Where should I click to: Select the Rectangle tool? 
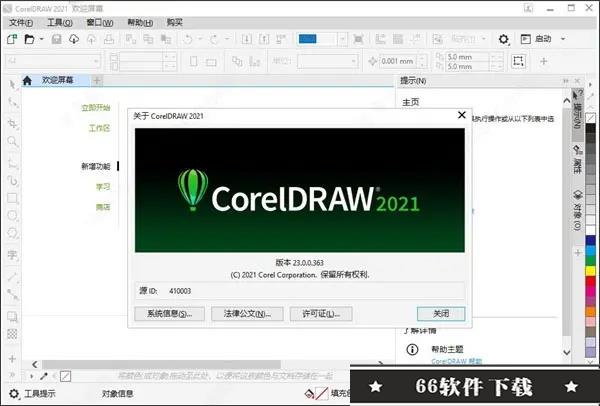(x=13, y=198)
